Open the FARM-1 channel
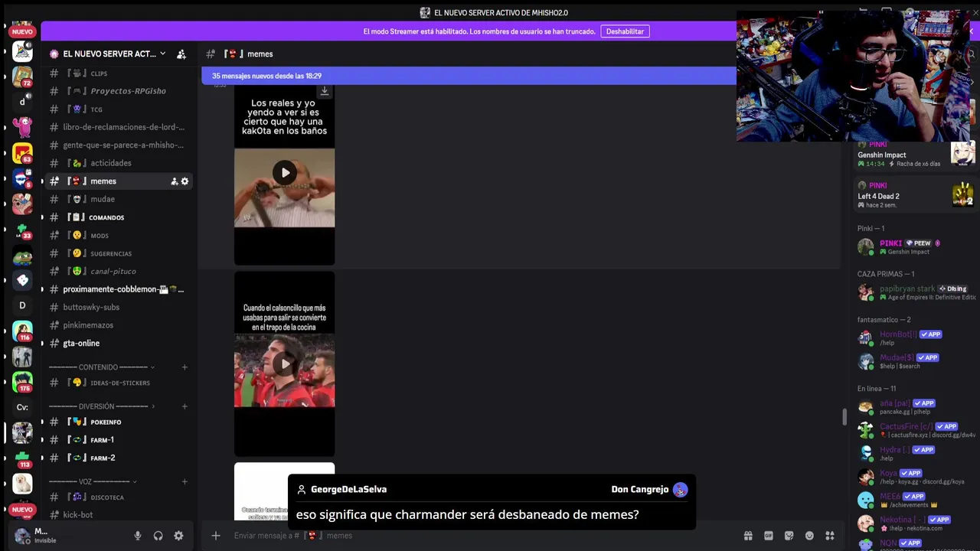The height and width of the screenshot is (551, 980). click(118, 440)
